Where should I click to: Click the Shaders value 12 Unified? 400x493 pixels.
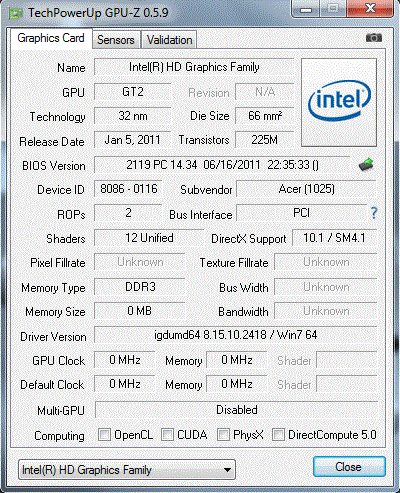pyautogui.click(x=149, y=238)
